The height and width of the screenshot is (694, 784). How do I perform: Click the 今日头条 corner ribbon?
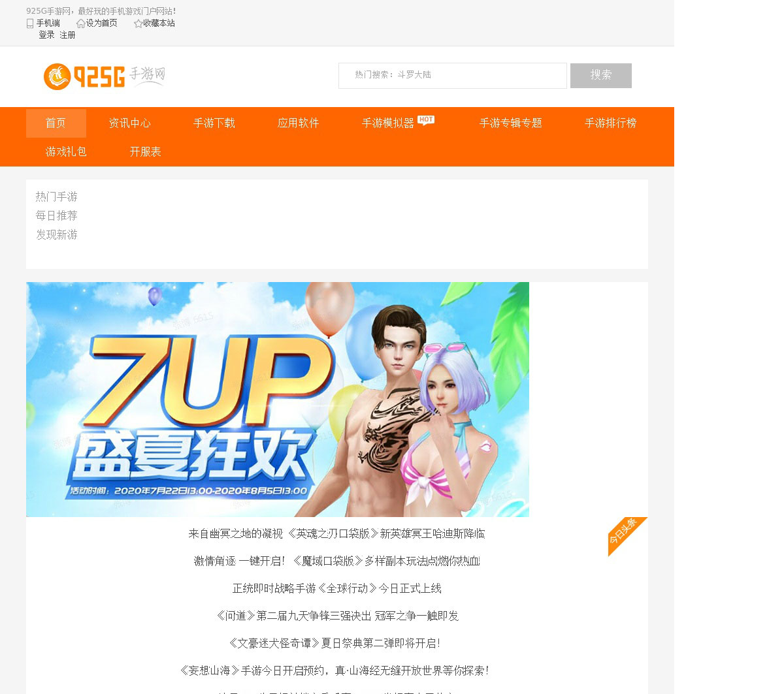point(627,536)
